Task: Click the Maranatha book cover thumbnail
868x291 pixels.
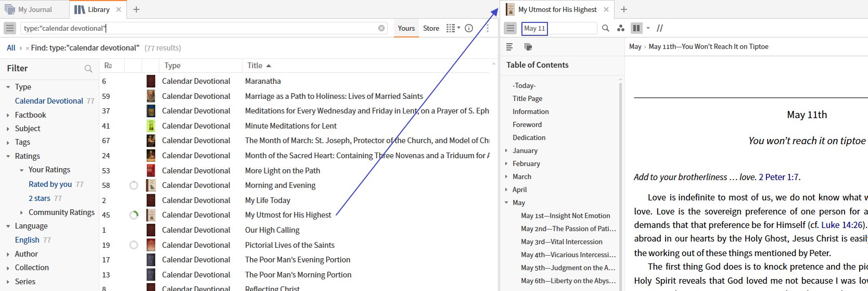Action: [151, 81]
